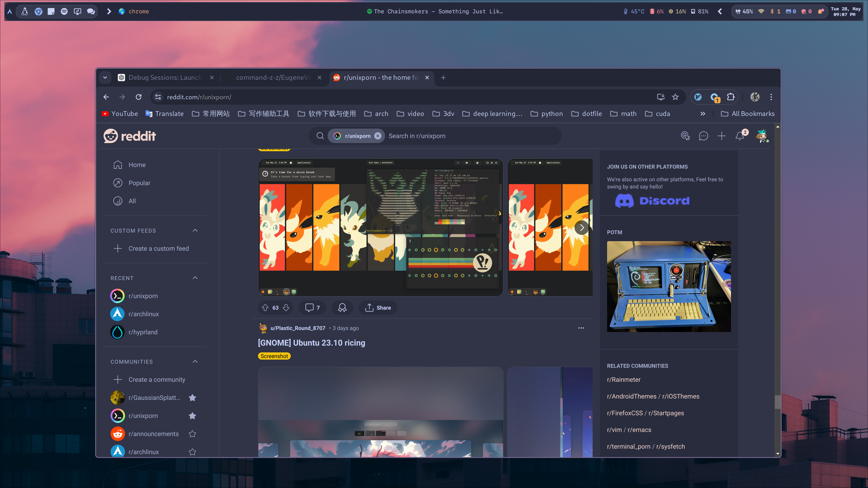Switch to Debug Sessions browser tab
The height and width of the screenshot is (488, 868).
(165, 78)
